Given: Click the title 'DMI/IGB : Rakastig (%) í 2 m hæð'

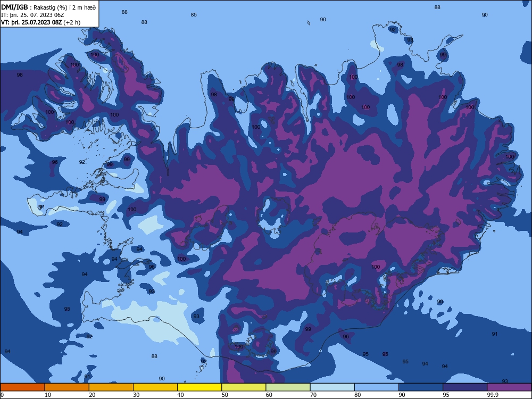Looking at the screenshot, I should [48, 7].
